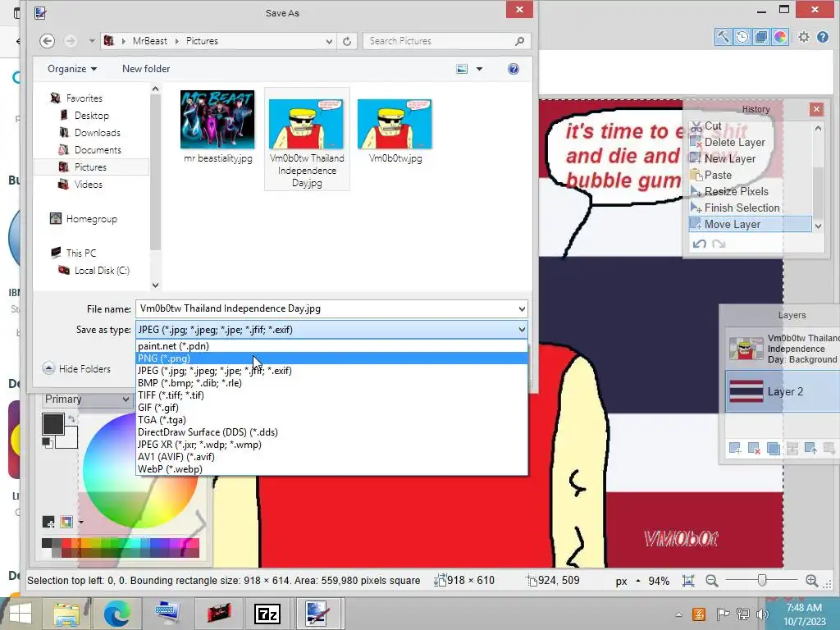Select WebP (*.webp) format
Screen dimensions: 840x630
[x=331, y=469]
